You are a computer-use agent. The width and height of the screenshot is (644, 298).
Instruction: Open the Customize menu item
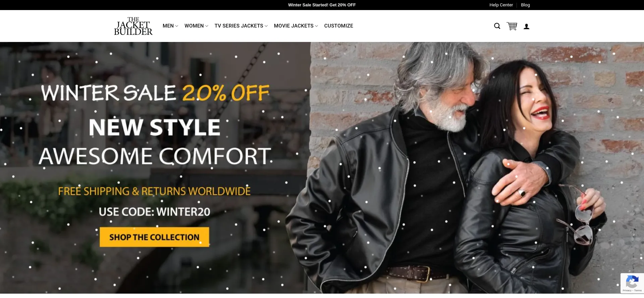pyautogui.click(x=338, y=26)
